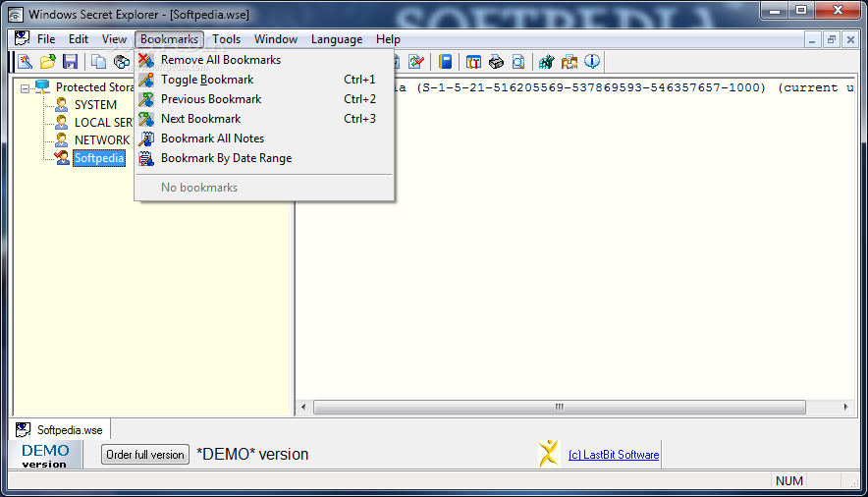Click the Toggle Bookmark menu icon

[x=146, y=80]
